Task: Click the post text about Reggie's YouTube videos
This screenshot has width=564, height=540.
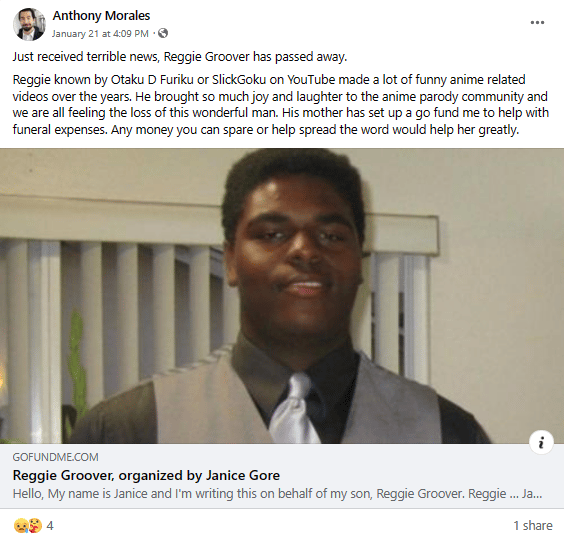Action: click(x=269, y=88)
